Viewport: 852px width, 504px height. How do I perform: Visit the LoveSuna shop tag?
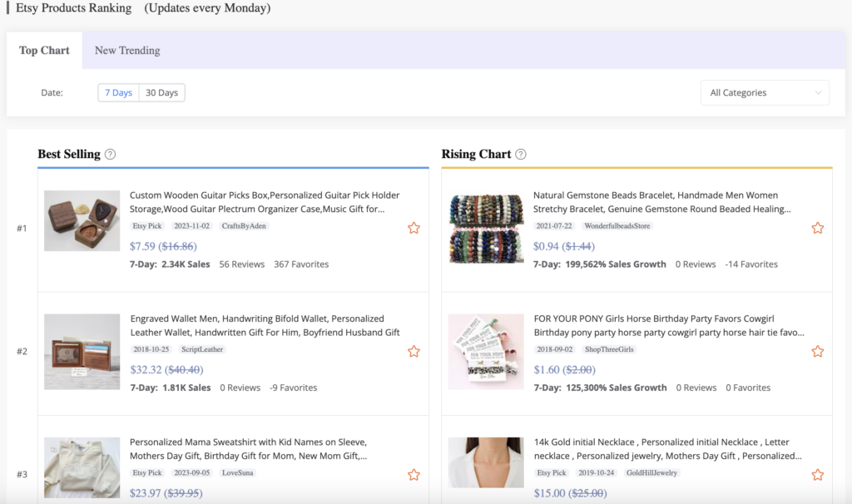[x=237, y=472]
